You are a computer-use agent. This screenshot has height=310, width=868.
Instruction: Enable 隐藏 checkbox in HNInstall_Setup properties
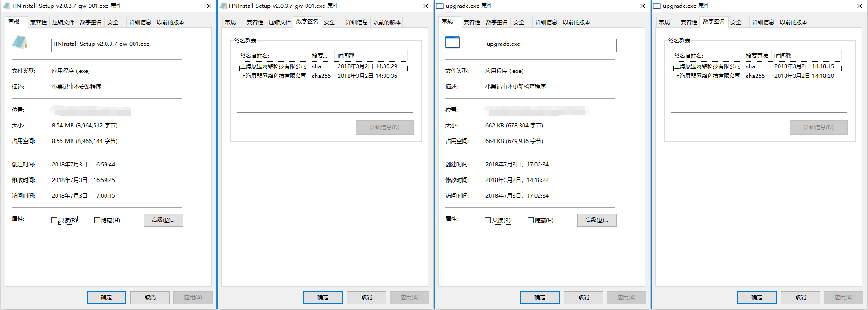pyautogui.click(x=97, y=221)
